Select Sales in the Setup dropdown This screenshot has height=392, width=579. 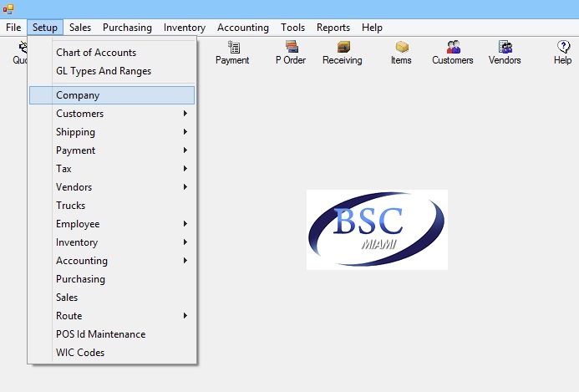tap(112, 298)
